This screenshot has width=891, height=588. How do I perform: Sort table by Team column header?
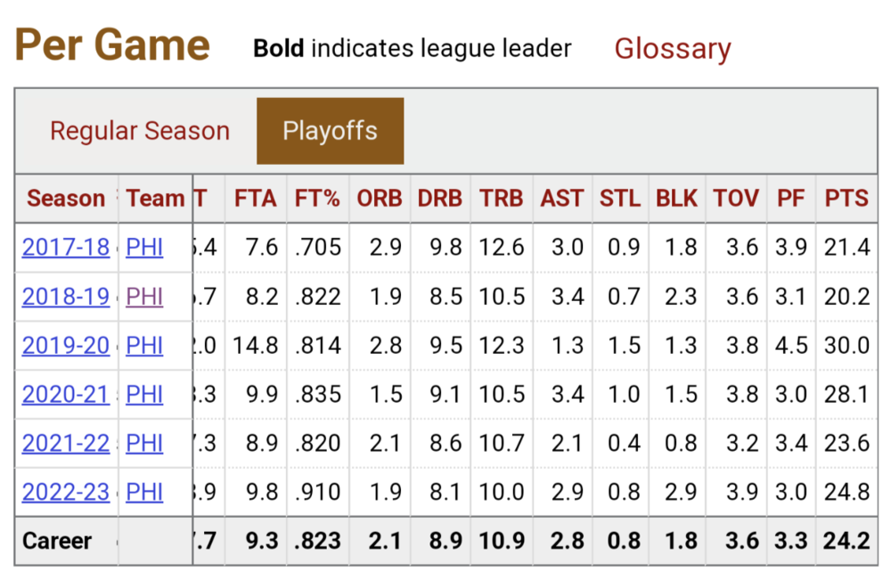click(x=155, y=199)
